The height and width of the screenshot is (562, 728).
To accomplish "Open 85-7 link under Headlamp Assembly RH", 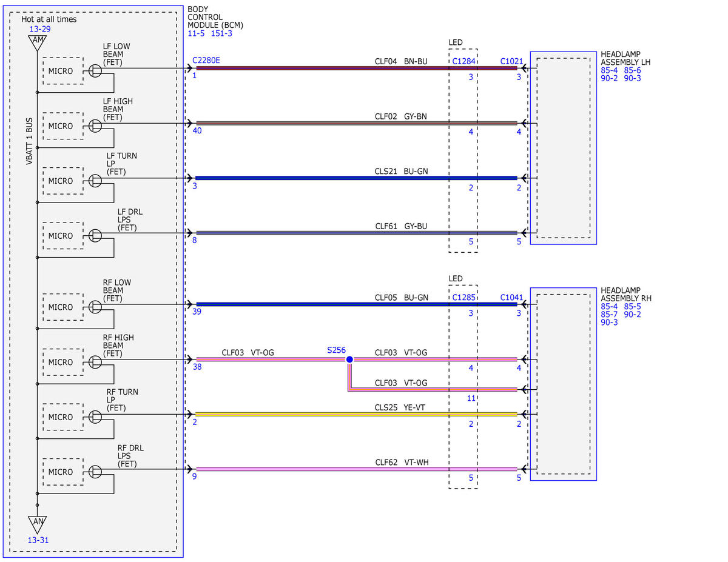I will click(609, 314).
